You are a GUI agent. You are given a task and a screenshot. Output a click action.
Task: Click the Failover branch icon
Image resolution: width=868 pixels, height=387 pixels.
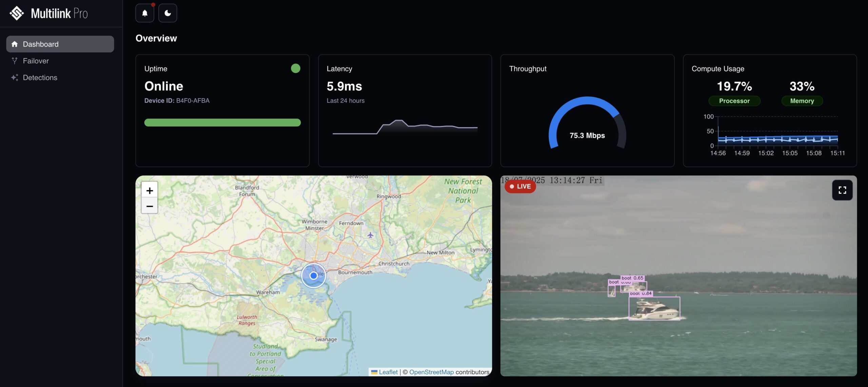tap(15, 61)
